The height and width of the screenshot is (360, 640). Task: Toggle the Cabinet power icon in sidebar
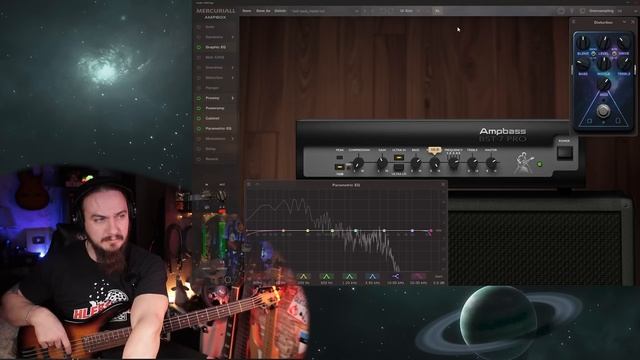[199, 118]
